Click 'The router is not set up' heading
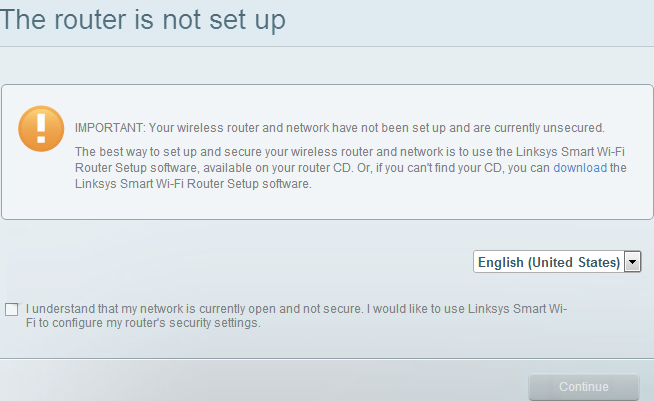654x401 pixels. click(143, 20)
